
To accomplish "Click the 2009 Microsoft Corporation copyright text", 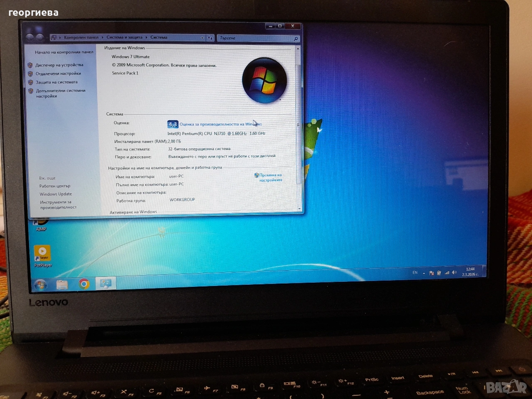I will pyautogui.click(x=164, y=65).
